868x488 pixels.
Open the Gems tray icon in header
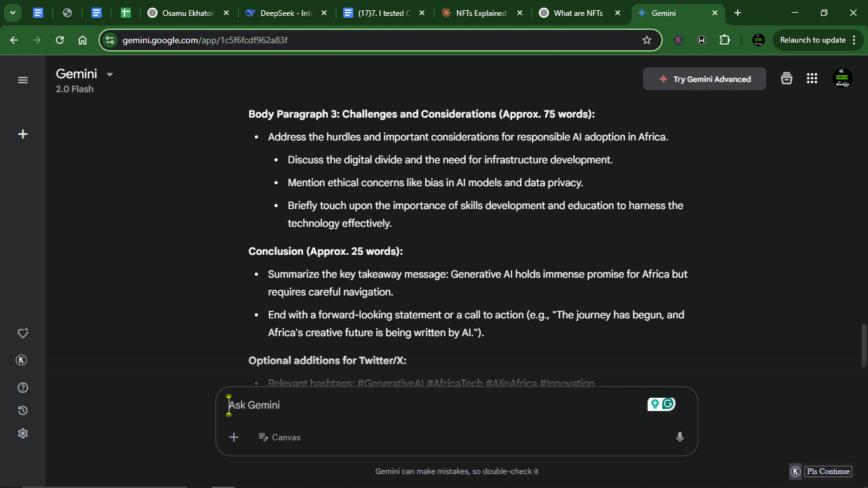[787, 79]
